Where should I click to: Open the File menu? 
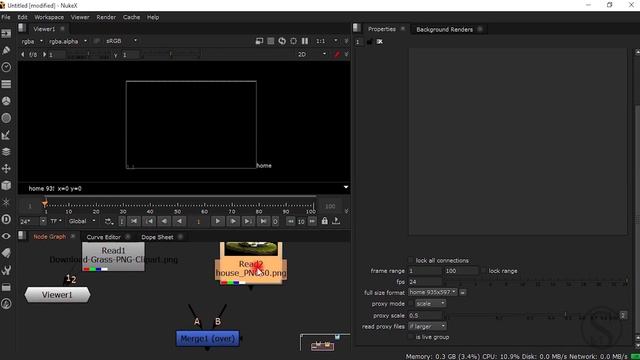coord(6,17)
